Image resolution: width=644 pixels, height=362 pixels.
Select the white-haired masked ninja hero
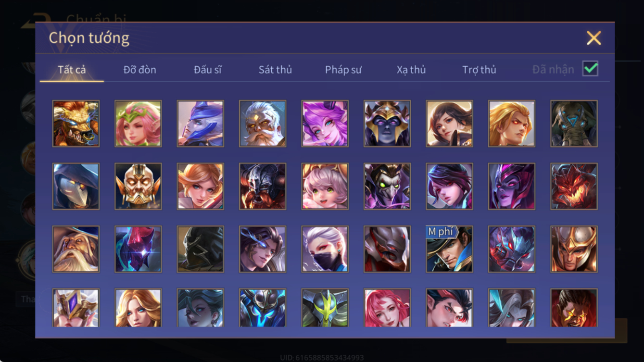[325, 249]
